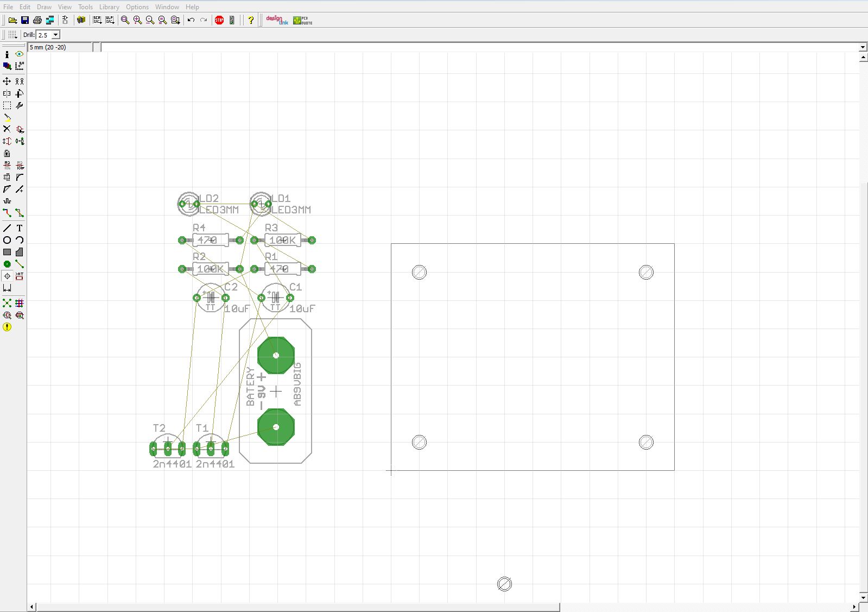Viewport: 868px width, 612px height.
Task: Open the Edit menu
Action: (25, 7)
